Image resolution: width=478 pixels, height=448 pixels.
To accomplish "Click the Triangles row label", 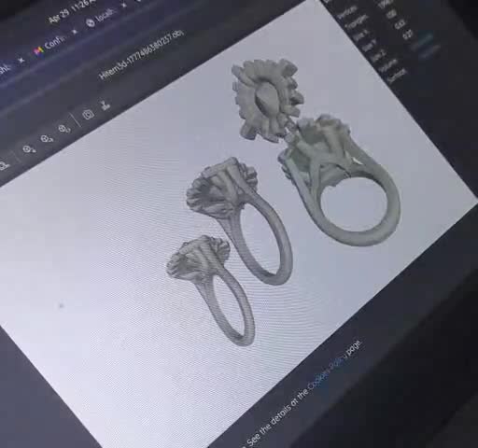I will pos(357,22).
